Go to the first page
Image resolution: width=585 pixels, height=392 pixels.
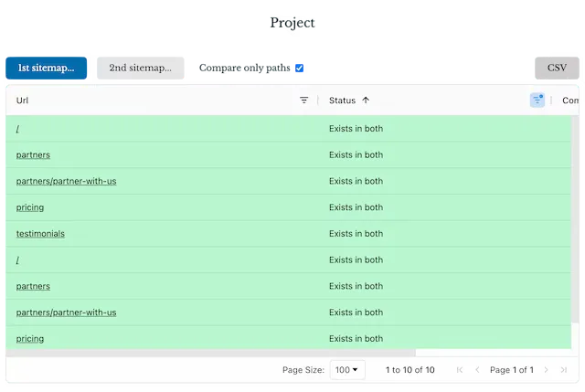459,370
